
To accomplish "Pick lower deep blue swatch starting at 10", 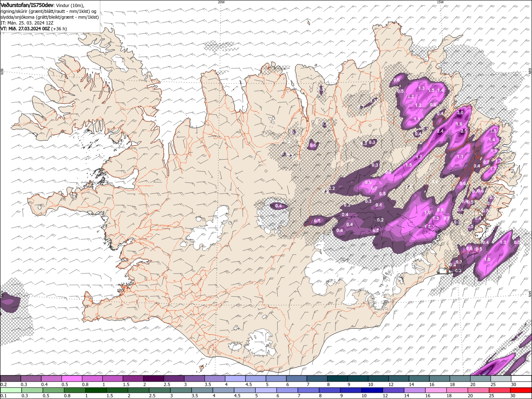I will [372, 390].
